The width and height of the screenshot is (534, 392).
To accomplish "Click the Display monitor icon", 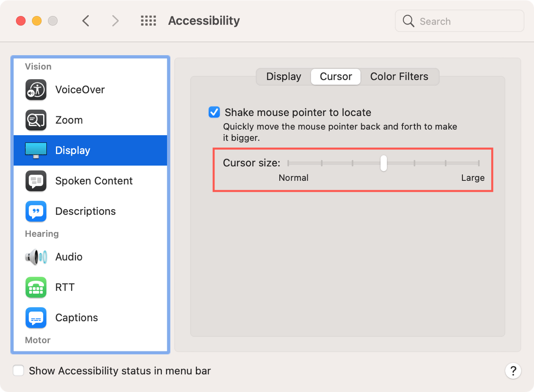I will [36, 150].
